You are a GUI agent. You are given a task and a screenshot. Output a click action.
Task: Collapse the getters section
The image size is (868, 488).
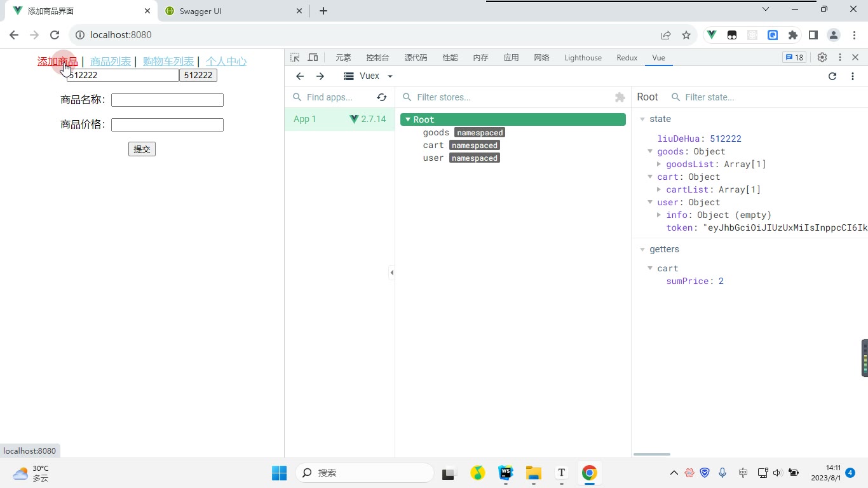pos(642,249)
